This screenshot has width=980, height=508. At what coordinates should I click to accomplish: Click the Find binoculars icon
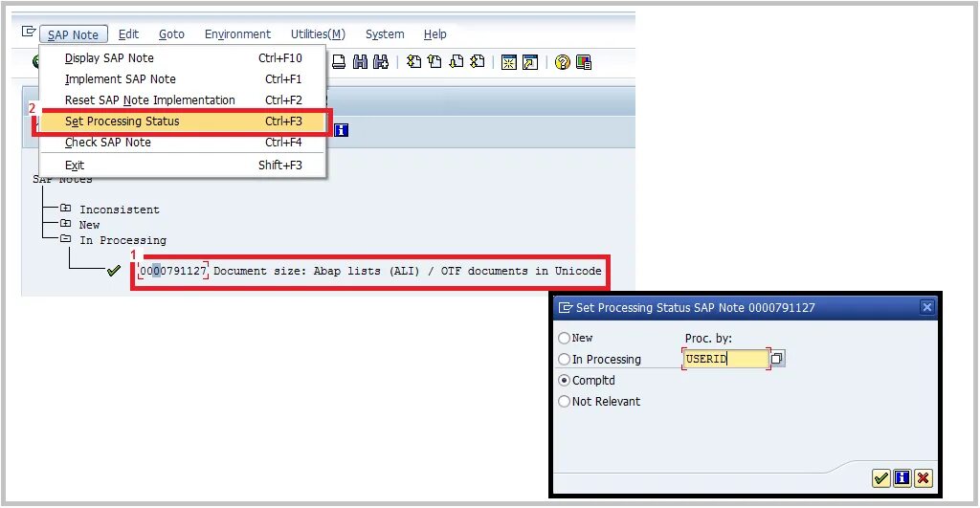(x=360, y=62)
